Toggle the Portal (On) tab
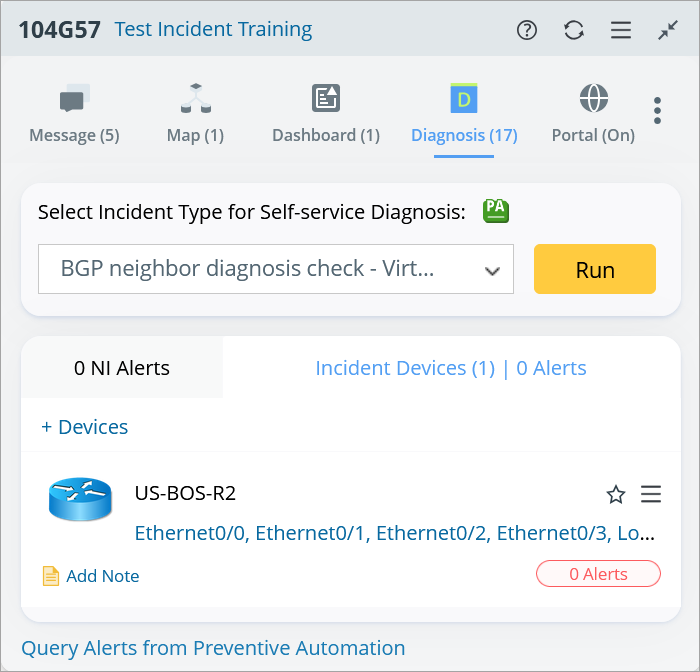 [593, 114]
